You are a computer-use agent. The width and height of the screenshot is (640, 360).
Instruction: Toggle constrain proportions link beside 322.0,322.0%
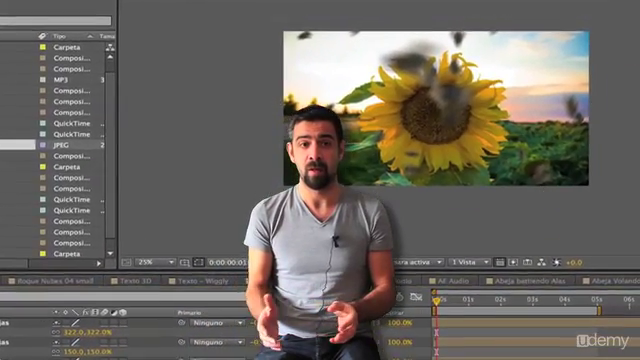tap(56, 333)
